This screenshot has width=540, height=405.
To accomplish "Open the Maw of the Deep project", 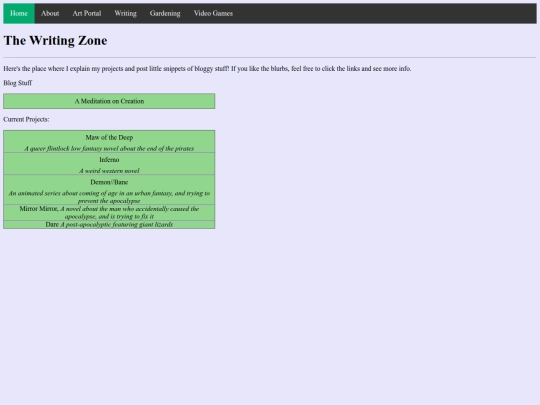I will [109, 137].
